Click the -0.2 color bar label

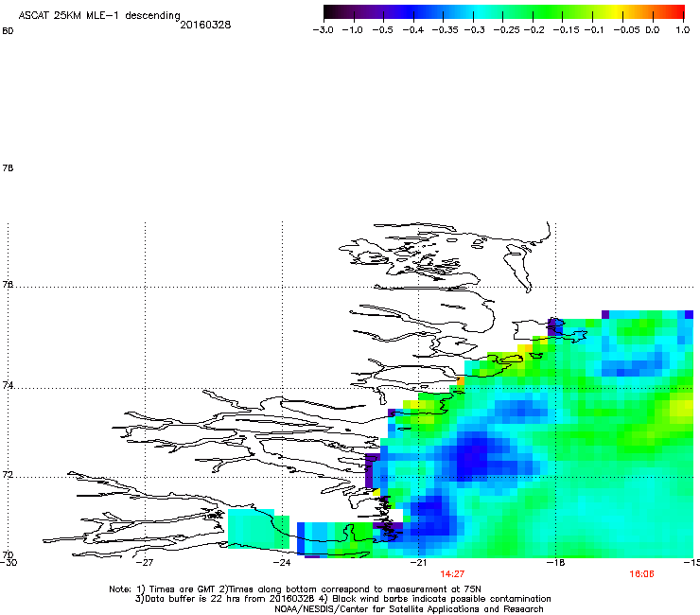pos(534,30)
